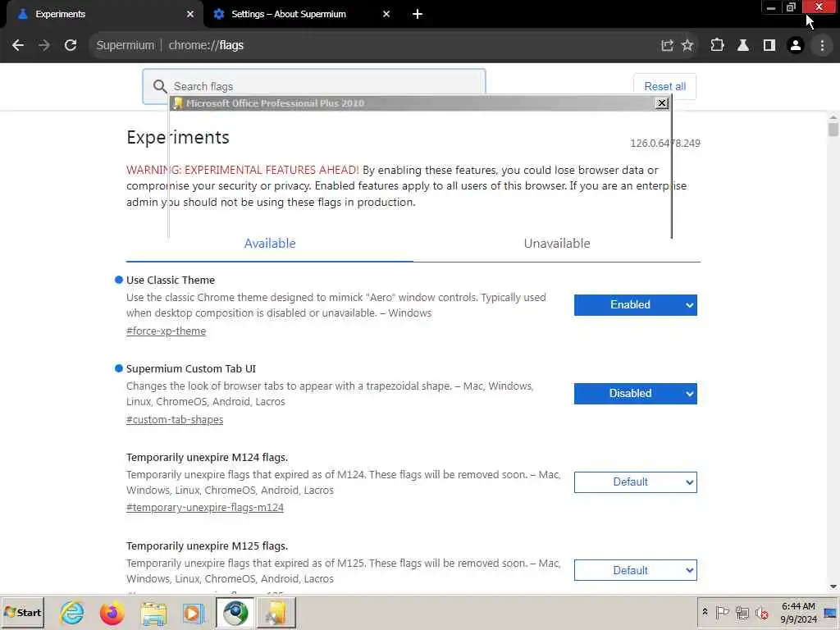The height and width of the screenshot is (630, 840).
Task: Click the page scrollbar thumb
Action: point(833,129)
